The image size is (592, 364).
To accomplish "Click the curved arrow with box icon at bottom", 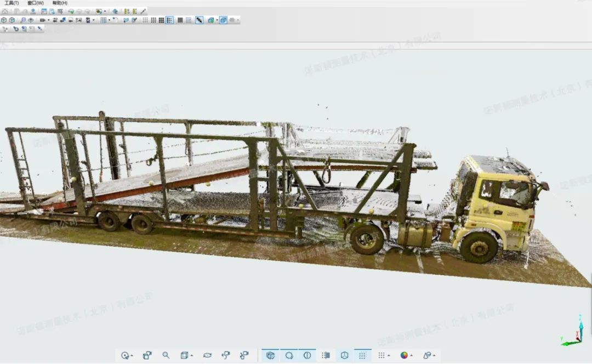I will [x=225, y=355].
